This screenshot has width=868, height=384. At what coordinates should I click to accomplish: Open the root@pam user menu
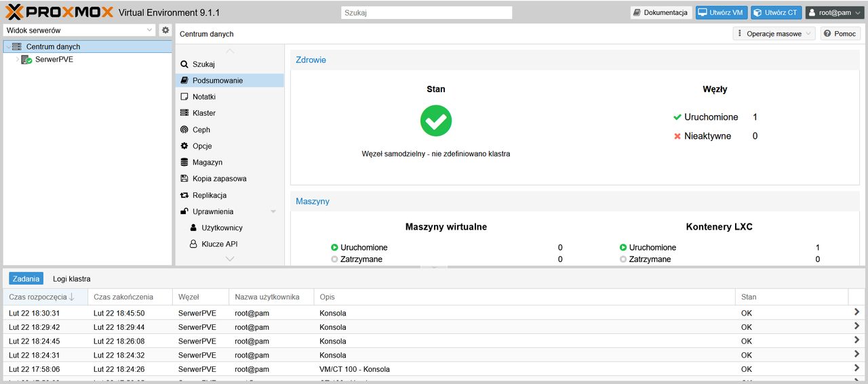pyautogui.click(x=833, y=13)
